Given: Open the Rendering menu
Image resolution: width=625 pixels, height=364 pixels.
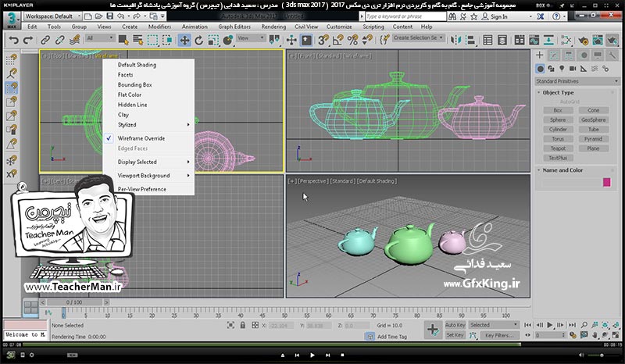Looking at the screenshot, I should [x=273, y=27].
